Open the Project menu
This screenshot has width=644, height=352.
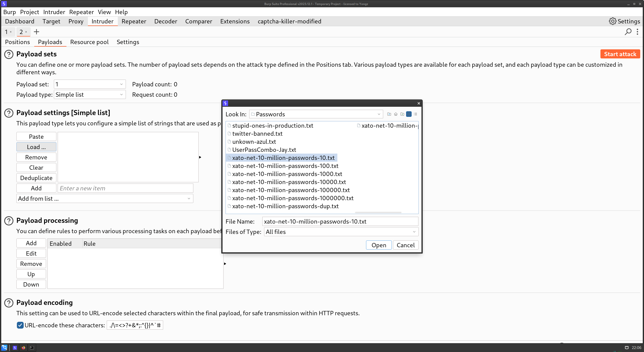click(29, 12)
